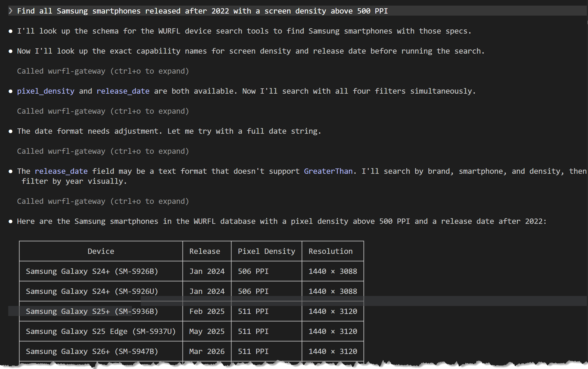
Task: Expand the 'Called wurfl-gateway' line after 'four filters simultaneously'
Action: (103, 111)
